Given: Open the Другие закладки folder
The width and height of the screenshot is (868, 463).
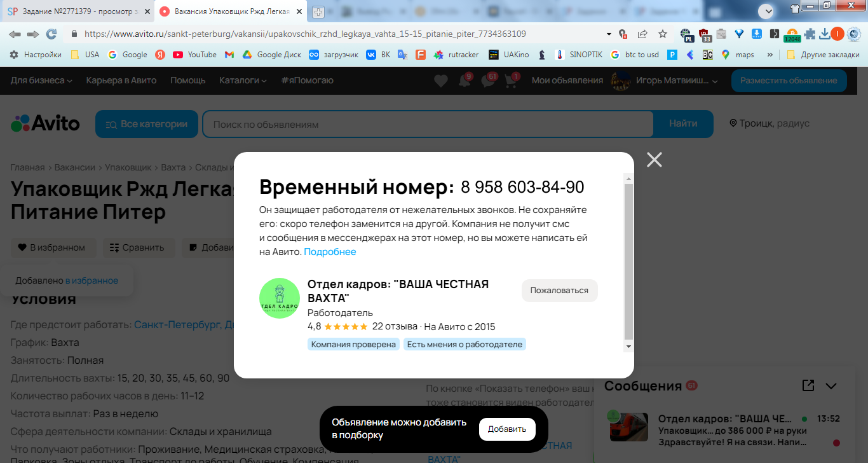Looking at the screenshot, I should (823, 55).
